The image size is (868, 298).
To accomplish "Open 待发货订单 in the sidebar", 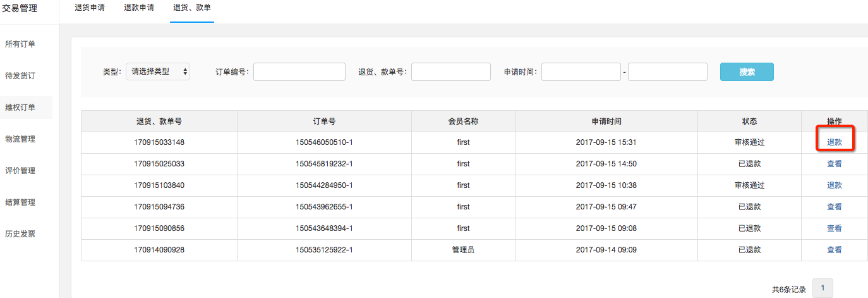I will pyautogui.click(x=20, y=76).
